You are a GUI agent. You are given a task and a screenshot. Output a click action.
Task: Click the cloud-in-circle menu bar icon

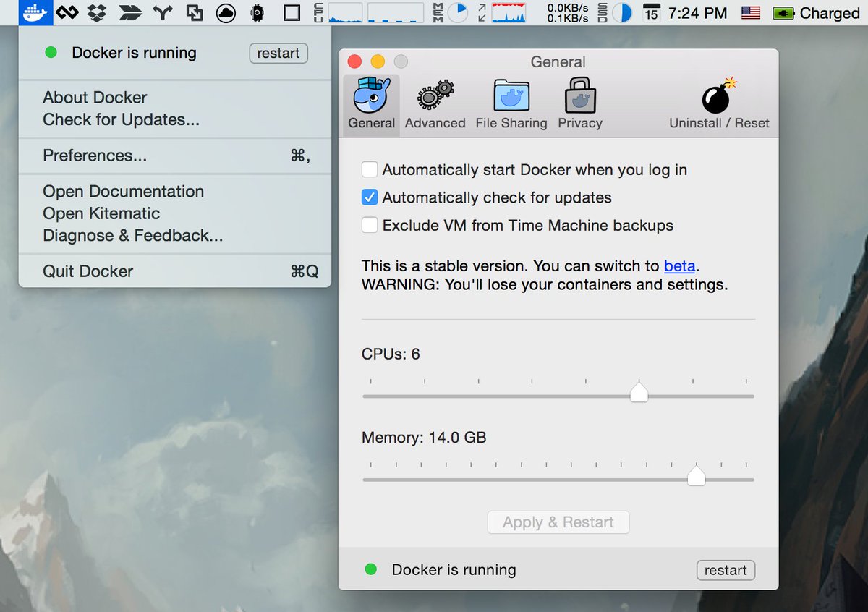click(x=226, y=12)
